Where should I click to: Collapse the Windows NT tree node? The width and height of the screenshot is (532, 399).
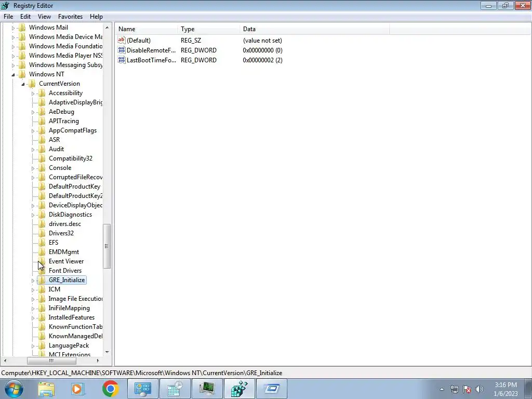pyautogui.click(x=13, y=75)
